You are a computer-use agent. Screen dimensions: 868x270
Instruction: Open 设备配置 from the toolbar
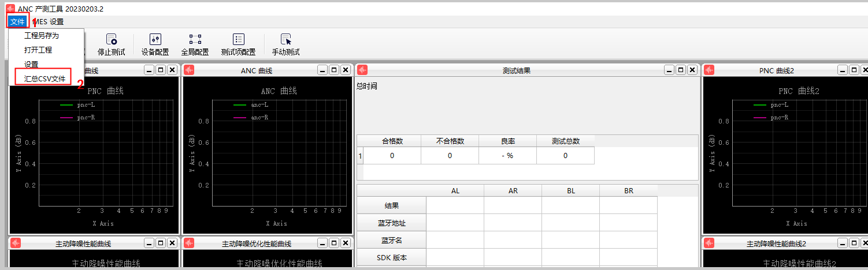point(155,45)
